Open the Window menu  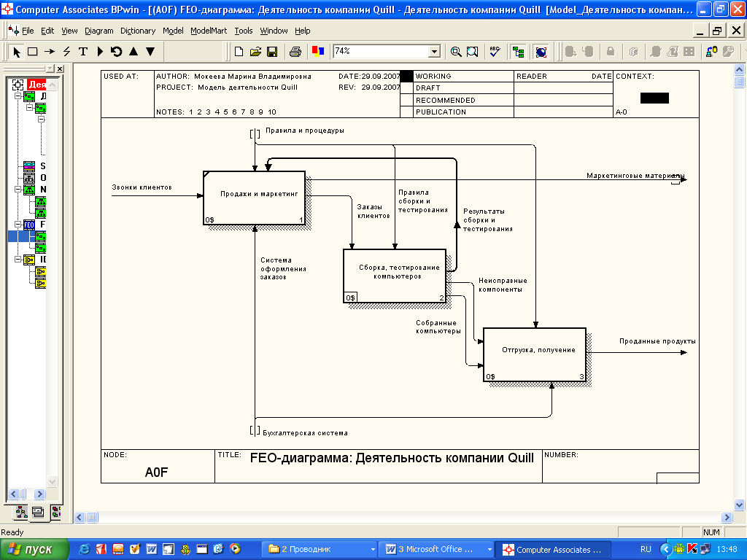(x=274, y=31)
